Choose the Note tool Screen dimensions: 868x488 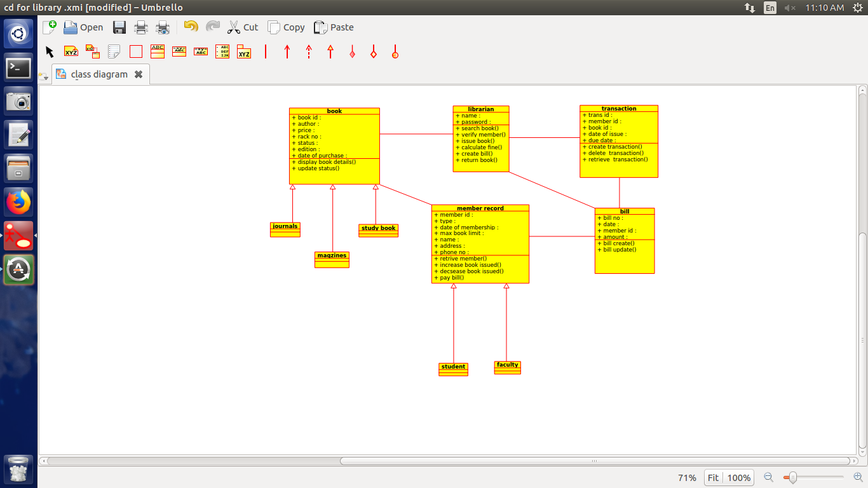tap(114, 51)
